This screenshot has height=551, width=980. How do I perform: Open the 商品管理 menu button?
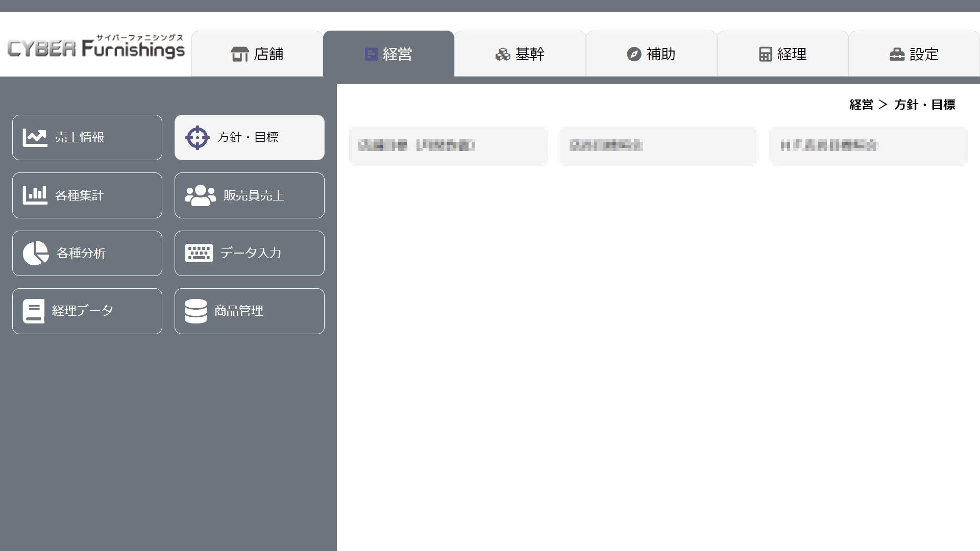coord(250,311)
